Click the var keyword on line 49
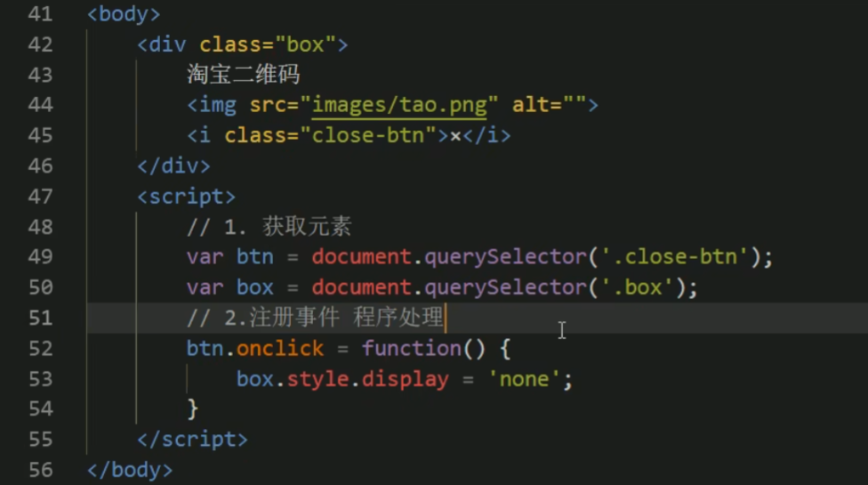The height and width of the screenshot is (485, 868). 205,257
